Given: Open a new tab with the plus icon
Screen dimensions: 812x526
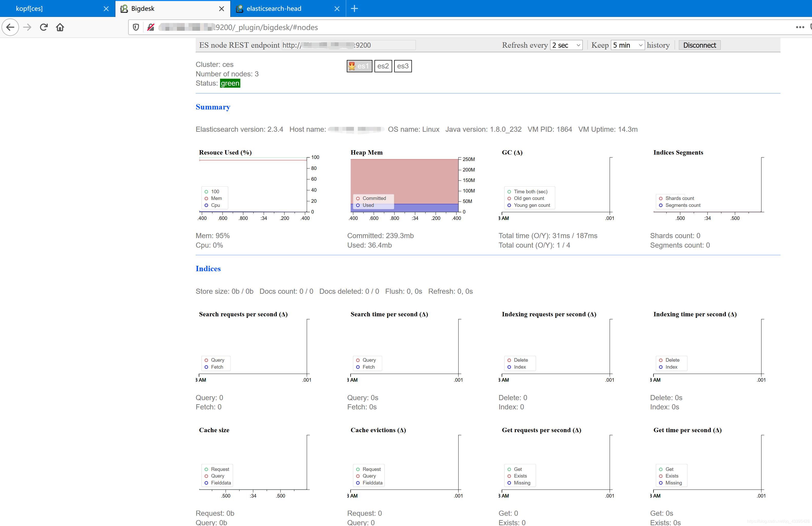Looking at the screenshot, I should pyautogui.click(x=354, y=8).
